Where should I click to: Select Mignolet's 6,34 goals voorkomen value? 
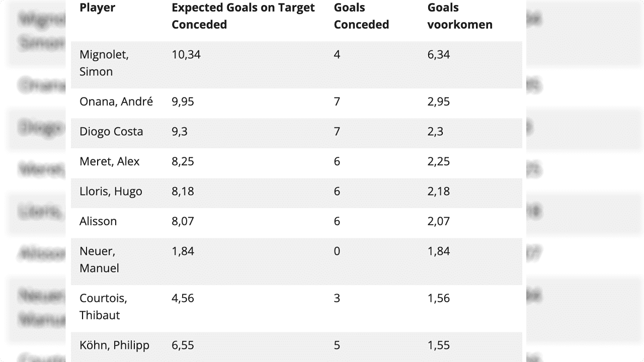click(x=439, y=54)
